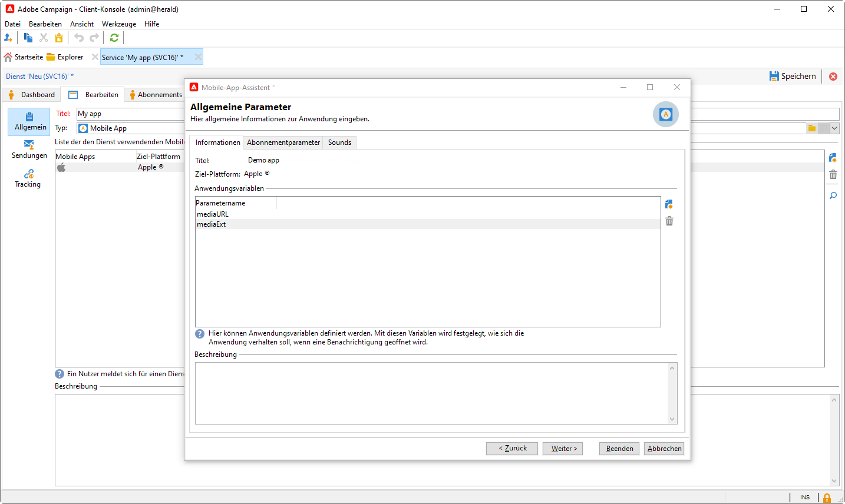Click the Mobile Apps column header
The image size is (845, 504).
95,157
